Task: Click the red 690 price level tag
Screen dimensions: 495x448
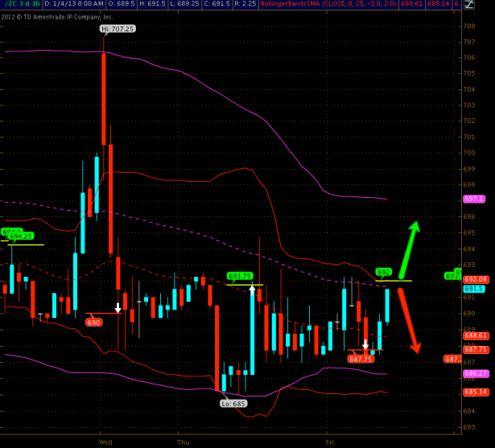Action: click(94, 322)
